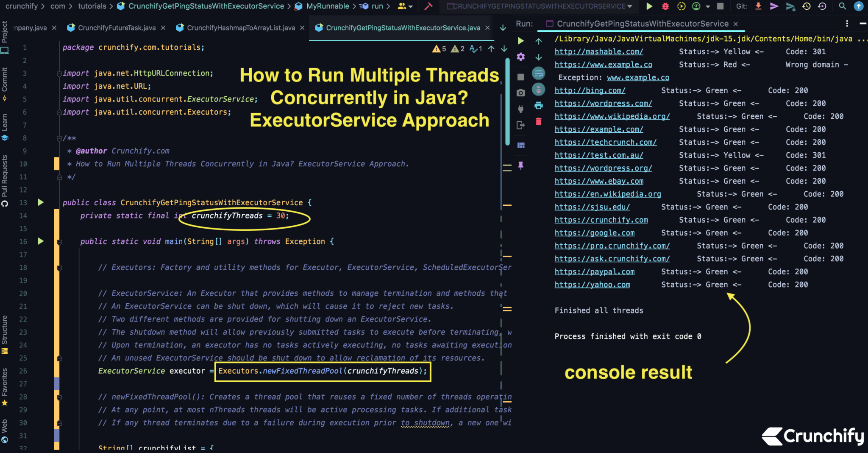868x453 pixels.
Task: Open the Profiler gauge icon
Action: coord(696,6)
